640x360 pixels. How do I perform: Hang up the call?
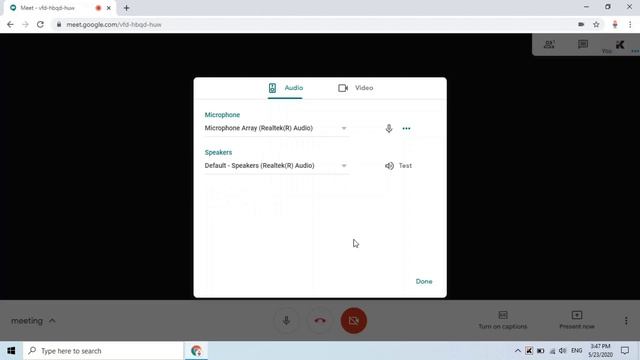point(320,320)
